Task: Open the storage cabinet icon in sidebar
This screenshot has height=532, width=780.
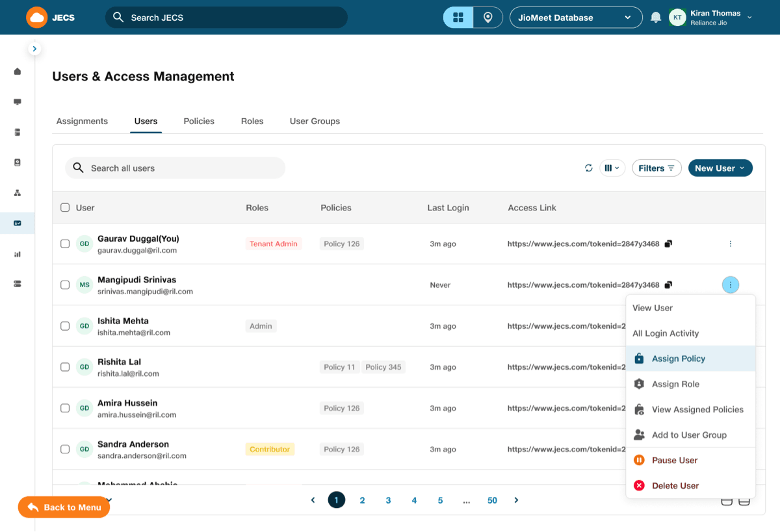Action: click(x=18, y=132)
